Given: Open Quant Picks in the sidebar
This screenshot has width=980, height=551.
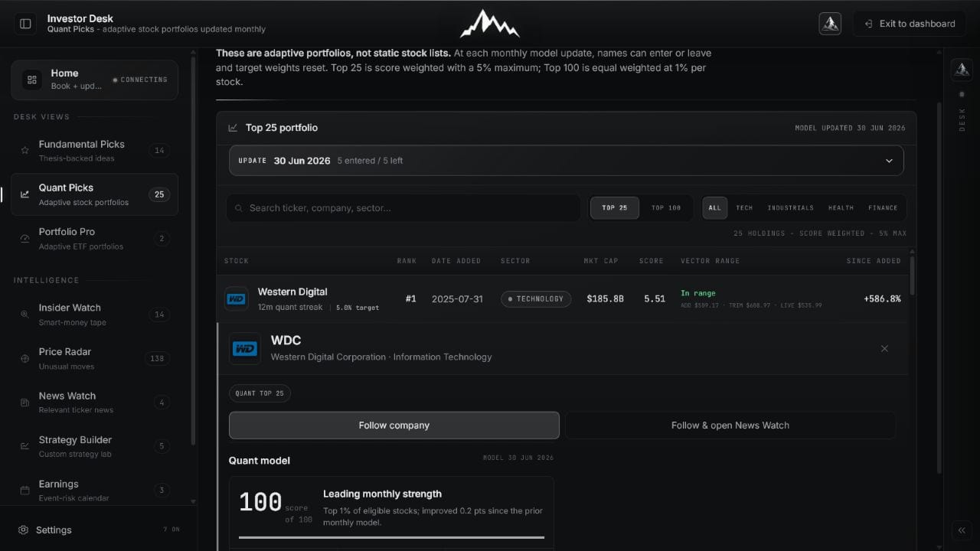Looking at the screenshot, I should 94,194.
